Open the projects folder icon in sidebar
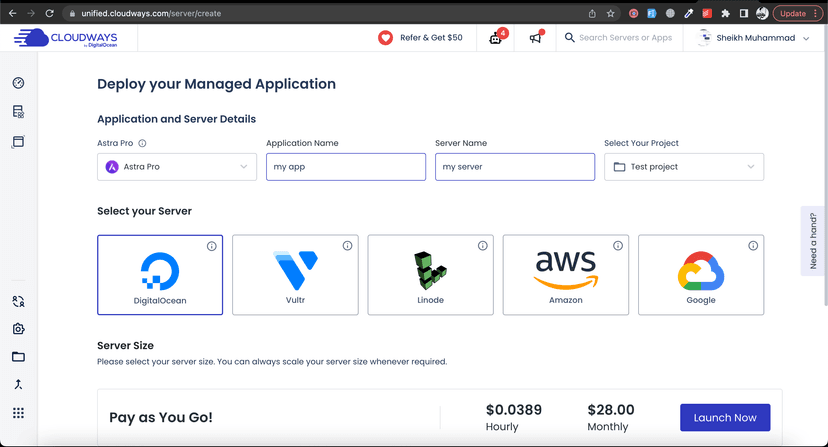The image size is (828, 447). coord(18,357)
